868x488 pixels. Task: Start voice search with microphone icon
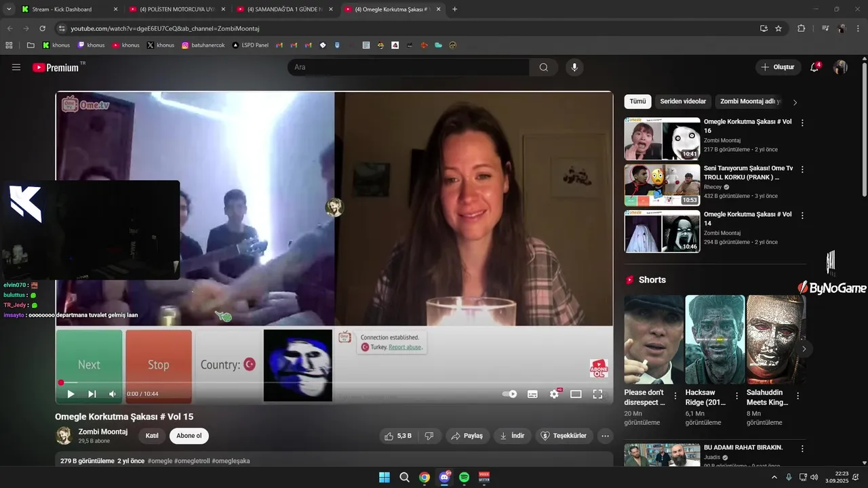click(x=574, y=67)
